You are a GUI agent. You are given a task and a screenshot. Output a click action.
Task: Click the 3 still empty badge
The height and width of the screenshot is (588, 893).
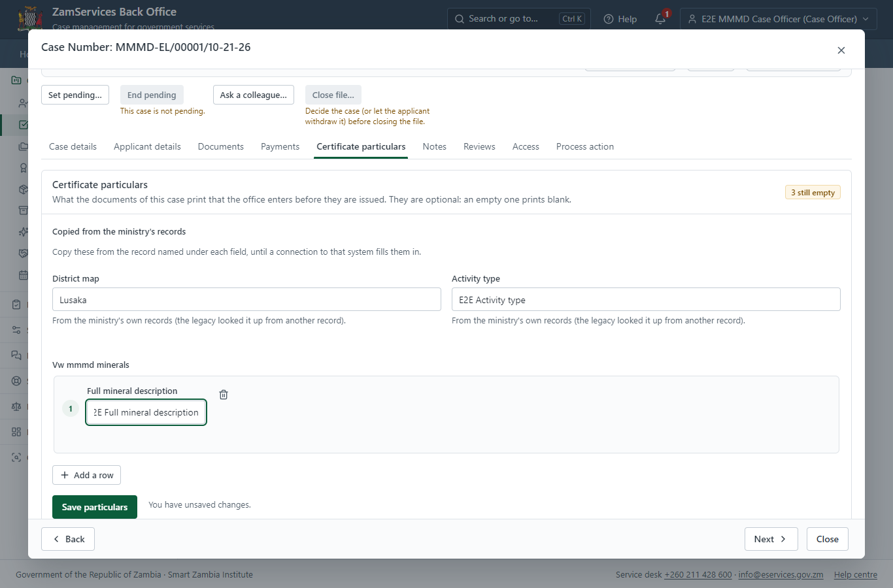point(813,192)
